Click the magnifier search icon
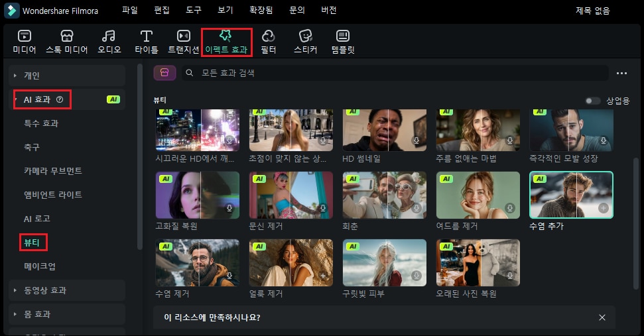Viewport: 644px width, 336px height. point(189,73)
